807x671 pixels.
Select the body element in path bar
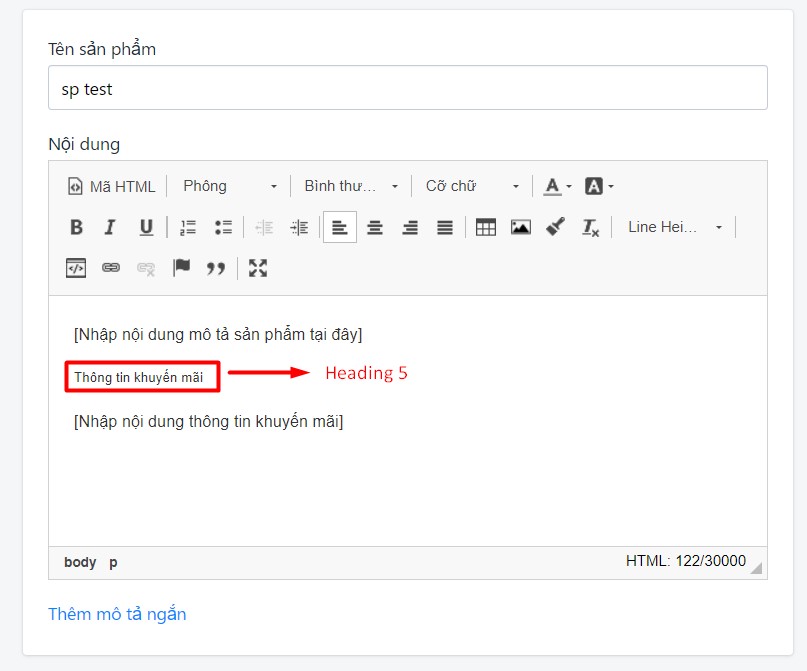tap(80, 562)
